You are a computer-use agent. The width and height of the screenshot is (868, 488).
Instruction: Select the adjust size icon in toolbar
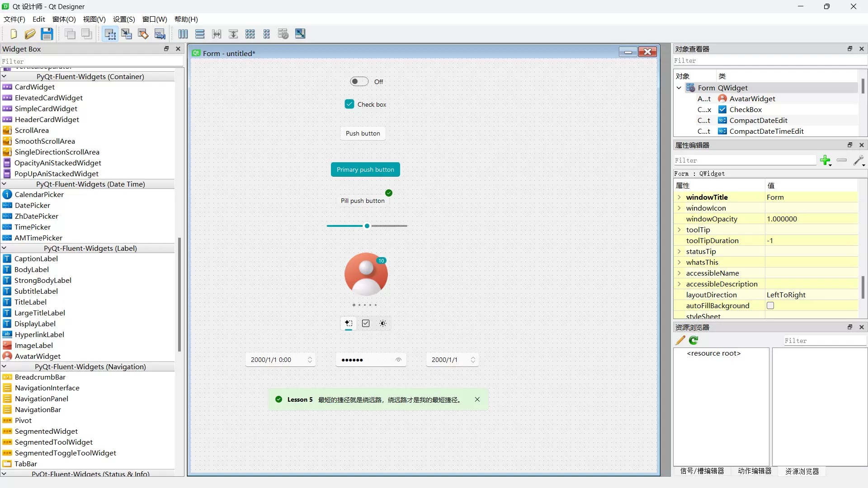click(x=300, y=34)
